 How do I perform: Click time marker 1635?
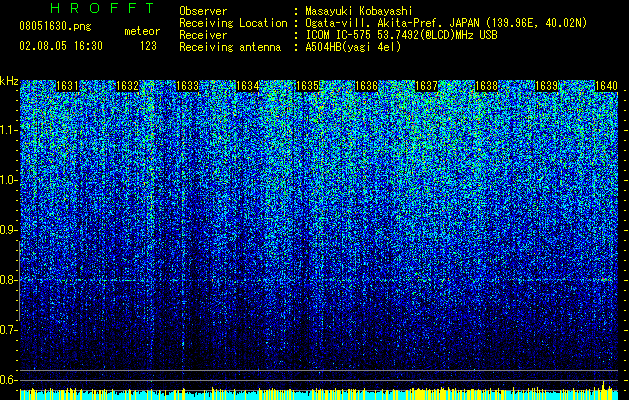tap(307, 86)
